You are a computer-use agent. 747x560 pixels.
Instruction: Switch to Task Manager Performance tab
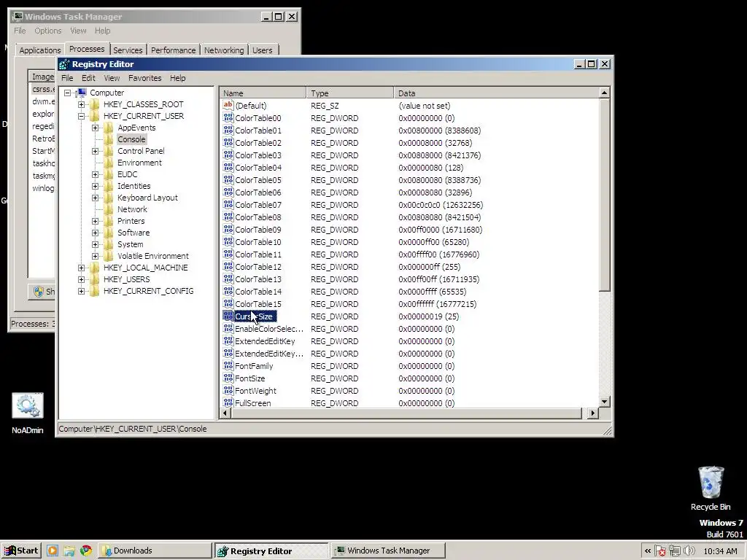tap(173, 50)
